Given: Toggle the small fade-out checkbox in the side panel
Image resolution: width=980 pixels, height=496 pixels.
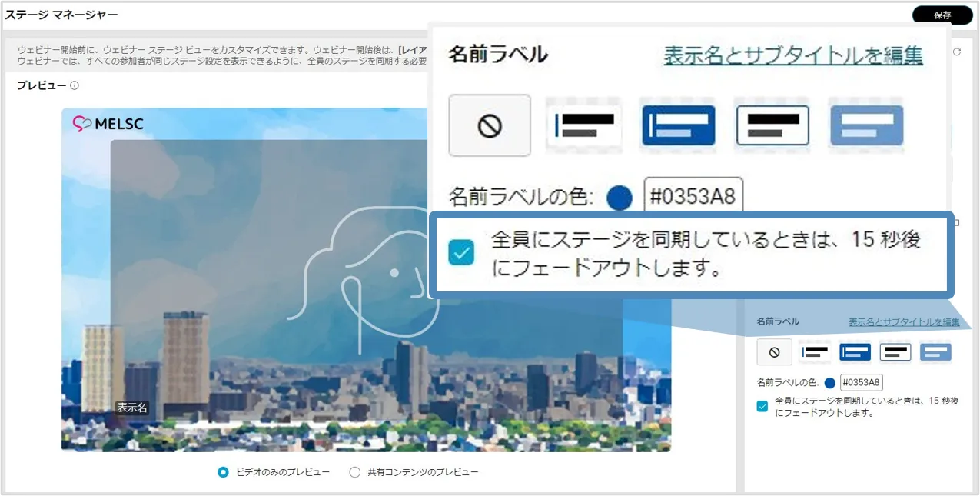Looking at the screenshot, I should 762,407.
